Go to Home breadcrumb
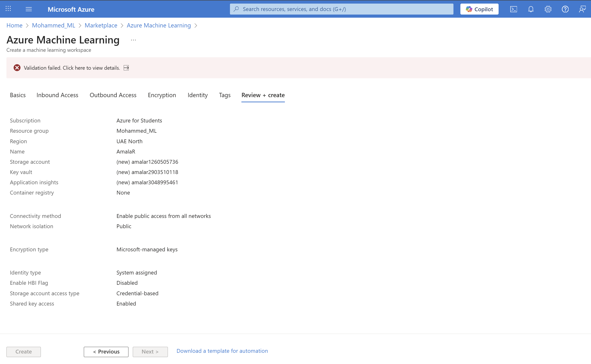This screenshot has width=591, height=364. pos(15,25)
